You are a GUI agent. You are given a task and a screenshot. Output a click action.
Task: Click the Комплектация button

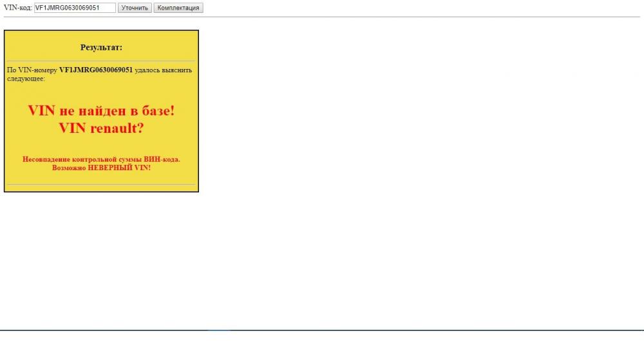[178, 8]
